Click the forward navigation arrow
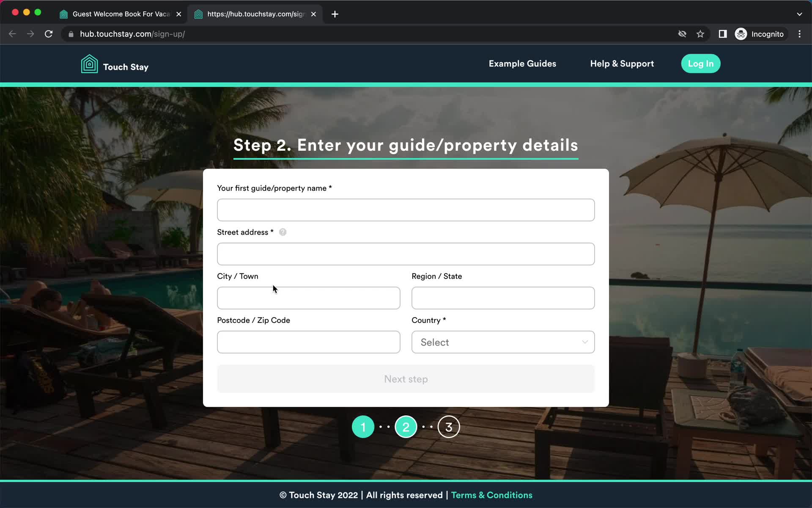This screenshot has height=508, width=812. pyautogui.click(x=30, y=34)
